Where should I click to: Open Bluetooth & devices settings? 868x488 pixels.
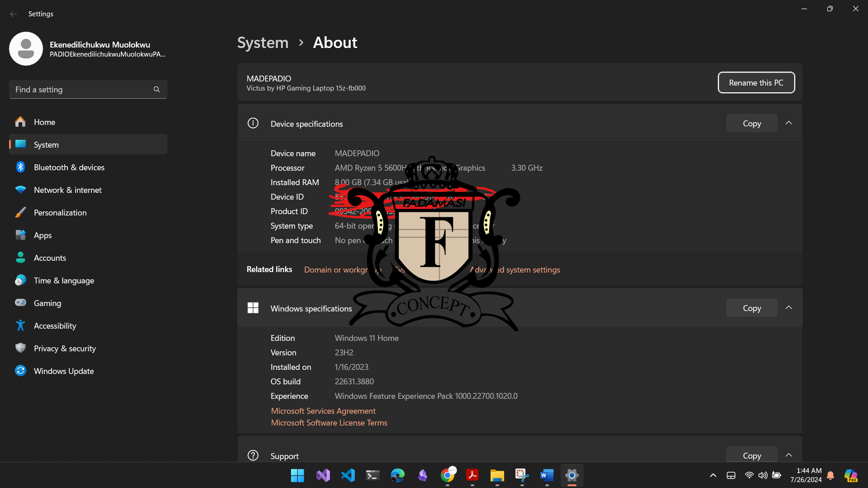[x=88, y=167]
